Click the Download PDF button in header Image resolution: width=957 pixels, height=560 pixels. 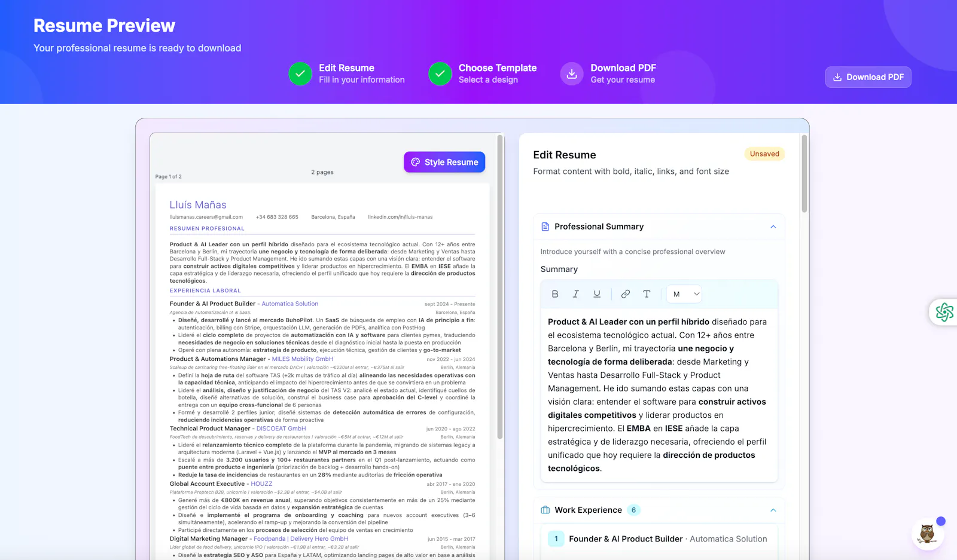(x=868, y=77)
